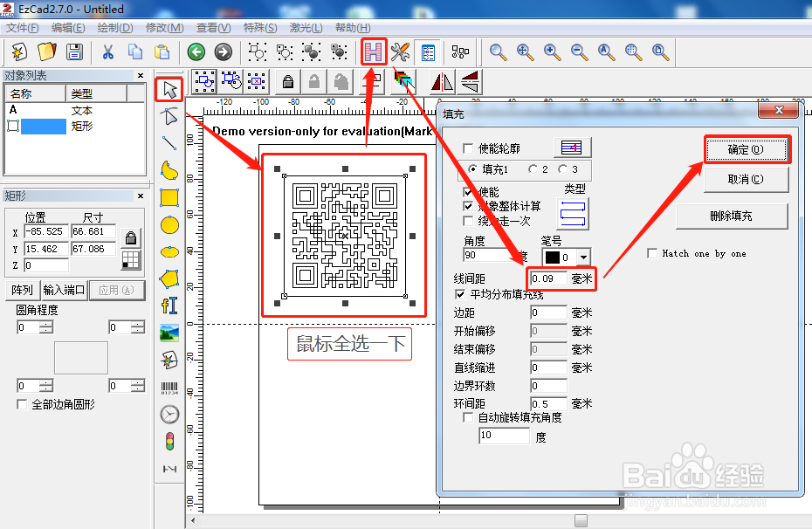Save with the floppy disk icon
Image resolution: width=812 pixels, height=529 pixels.
(x=74, y=52)
